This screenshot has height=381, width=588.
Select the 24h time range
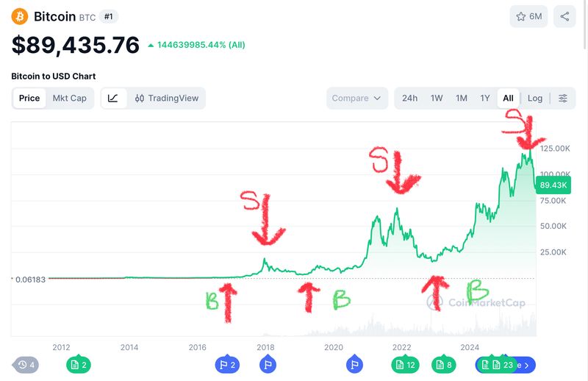pyautogui.click(x=409, y=98)
